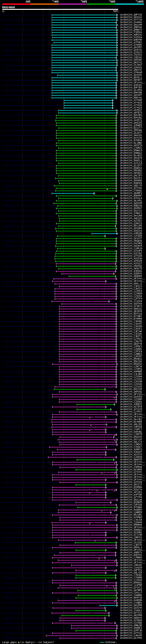Select the UniRef100_Q93XS0 hit label
The image size is (146, 644).
click(131, 17)
